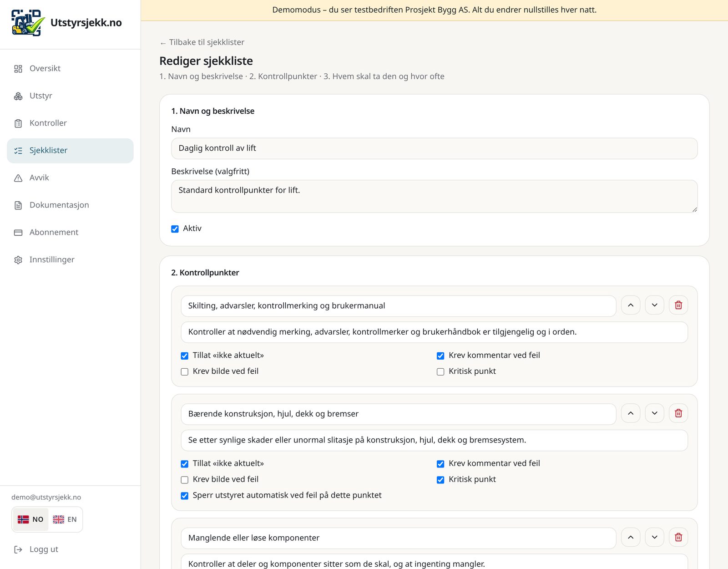Toggle Tillat «ikke aktuelt» for Skilting checkpoint
Viewport: 728px width, 569px height.
click(185, 356)
